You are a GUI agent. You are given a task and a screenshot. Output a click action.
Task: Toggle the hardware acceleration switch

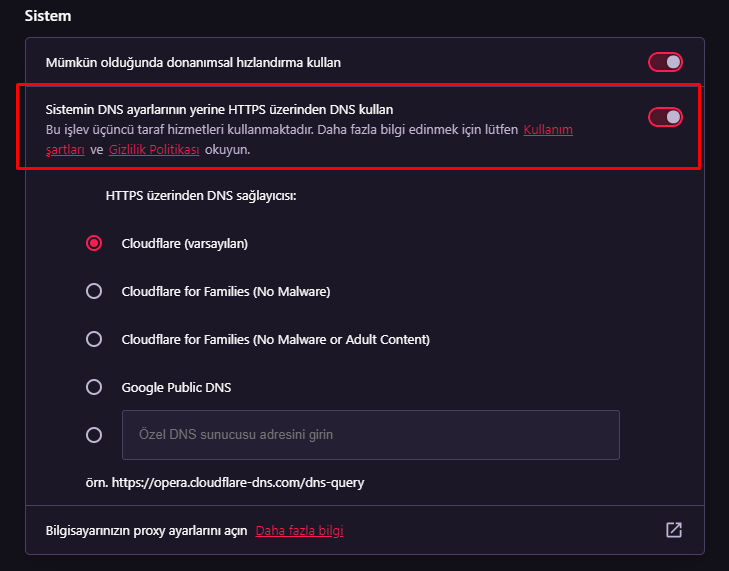pyautogui.click(x=665, y=63)
